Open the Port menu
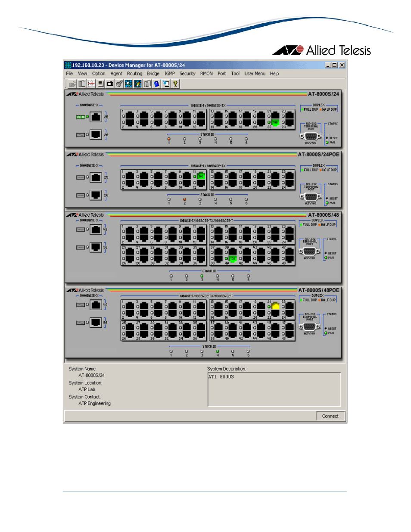 click(221, 74)
